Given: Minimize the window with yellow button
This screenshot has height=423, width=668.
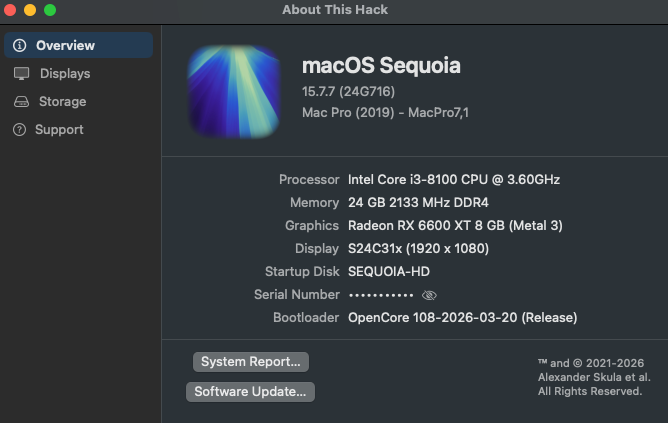Looking at the screenshot, I should pos(30,10).
